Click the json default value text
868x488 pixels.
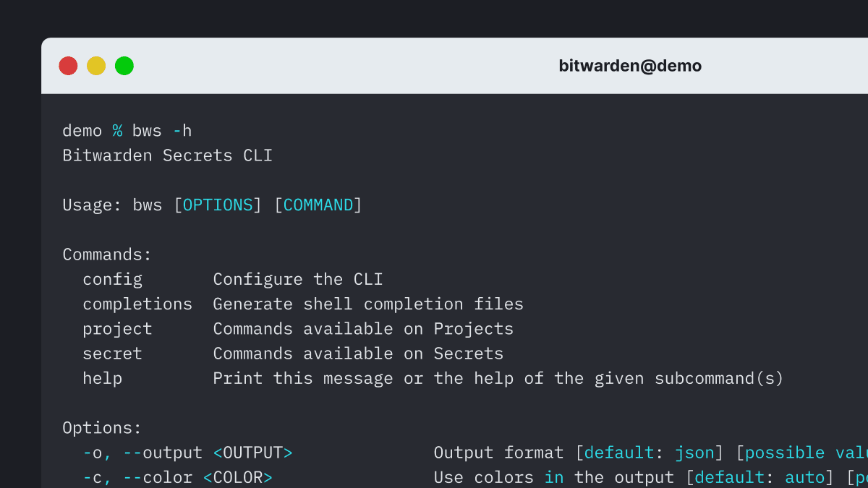click(695, 453)
